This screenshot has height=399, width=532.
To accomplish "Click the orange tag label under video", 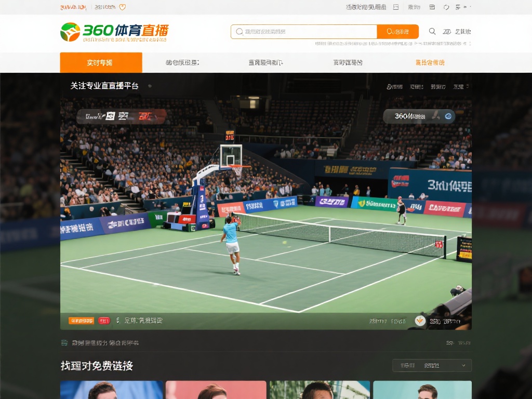I will click(81, 321).
